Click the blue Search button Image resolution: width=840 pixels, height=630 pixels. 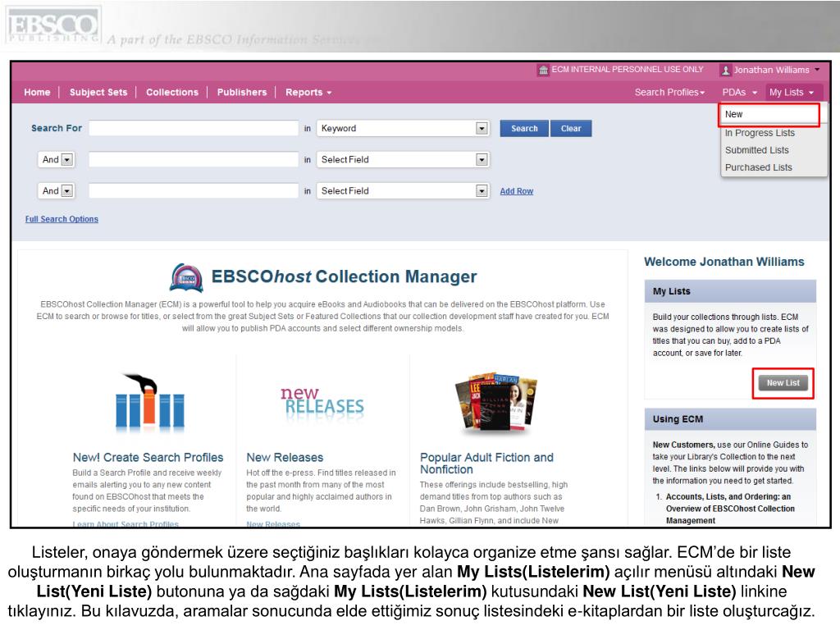(x=524, y=129)
